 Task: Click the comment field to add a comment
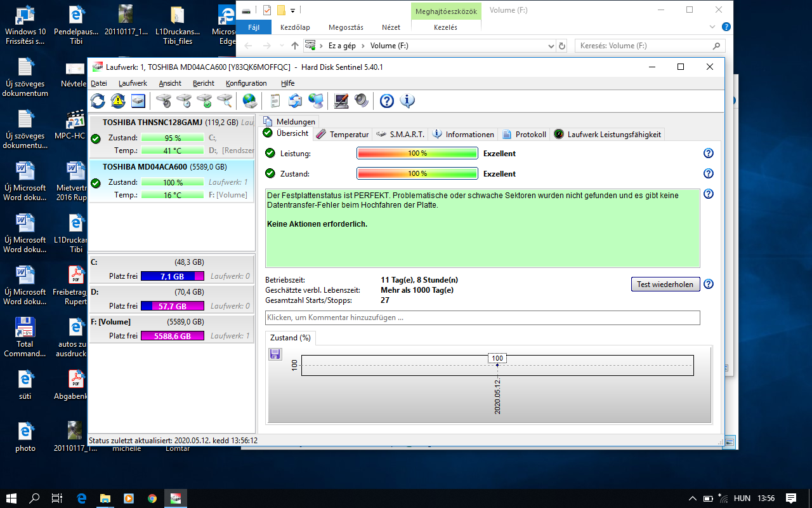(x=482, y=317)
